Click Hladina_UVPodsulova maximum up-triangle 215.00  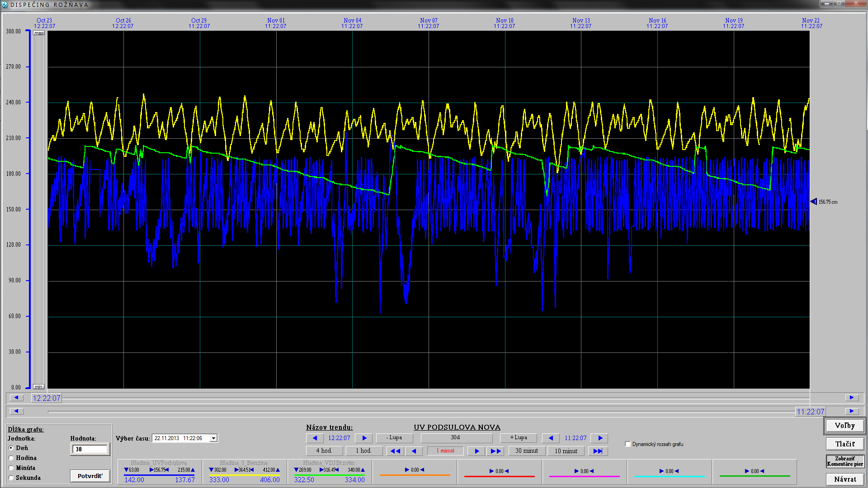(x=193, y=470)
